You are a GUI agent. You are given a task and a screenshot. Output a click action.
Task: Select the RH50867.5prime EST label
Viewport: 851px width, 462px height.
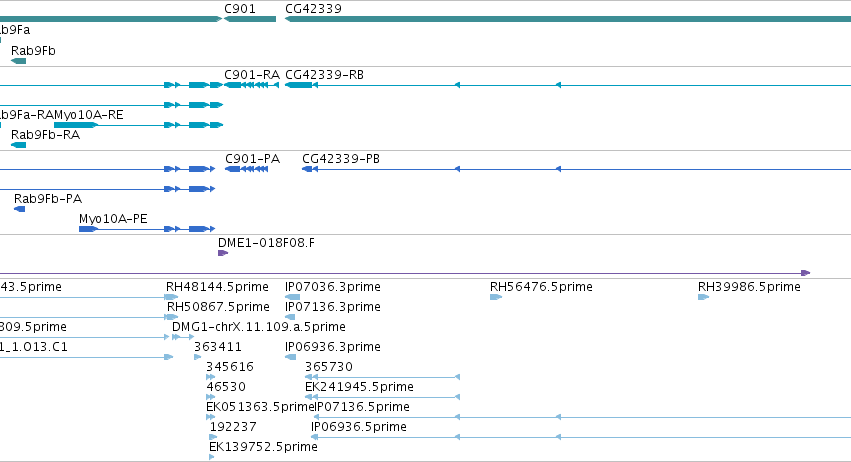[218, 307]
